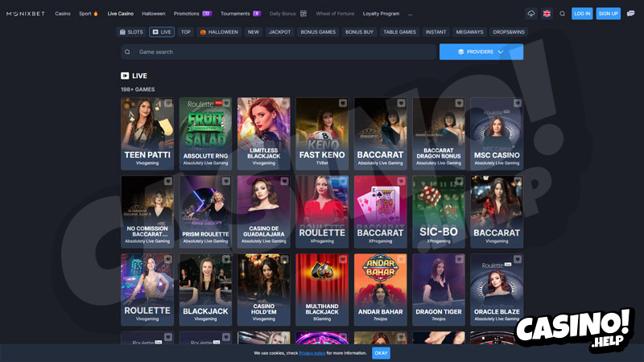
Task: Click the Live section heading icon
Action: [x=125, y=76]
